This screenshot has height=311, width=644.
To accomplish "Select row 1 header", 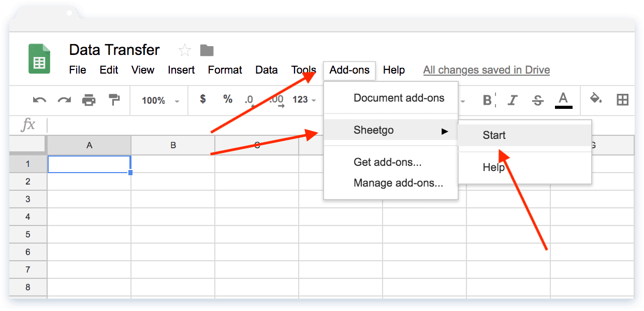I will (28, 164).
